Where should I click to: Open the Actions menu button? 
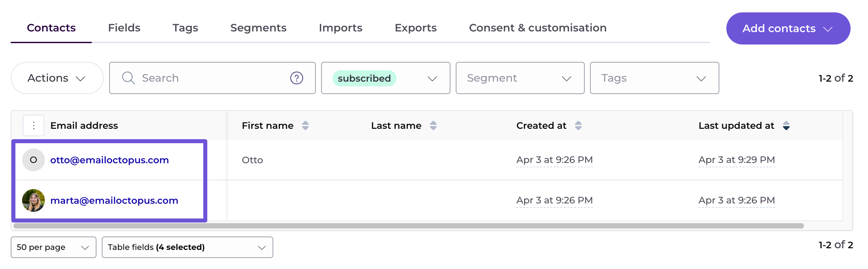pyautogui.click(x=57, y=78)
